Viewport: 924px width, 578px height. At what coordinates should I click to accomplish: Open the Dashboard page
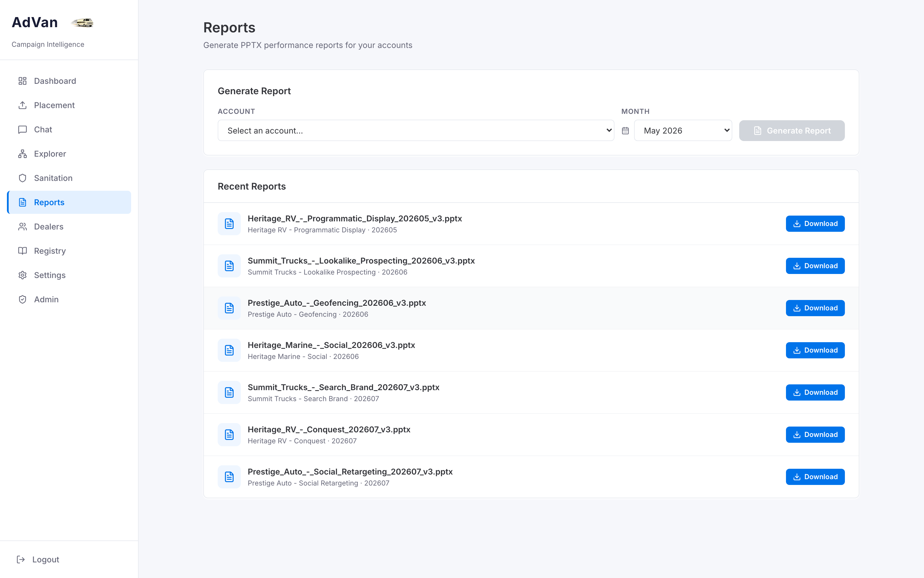[x=69, y=81]
